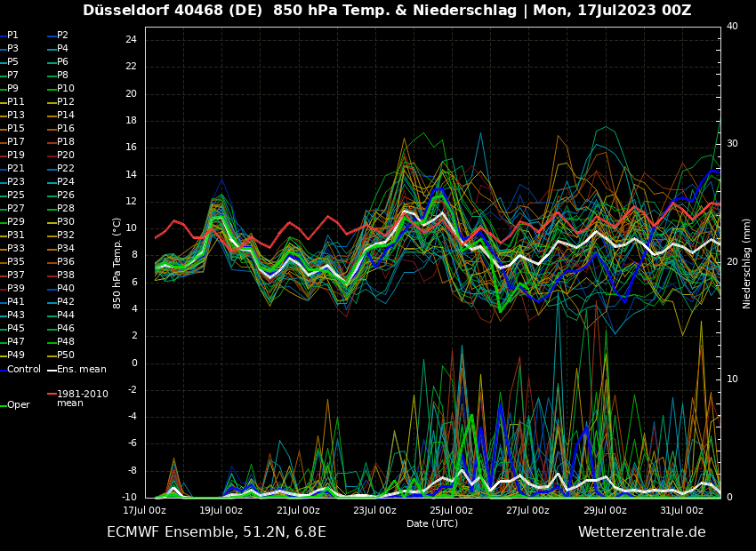
Task: Click the P25 legend label
Action: [x=16, y=196]
